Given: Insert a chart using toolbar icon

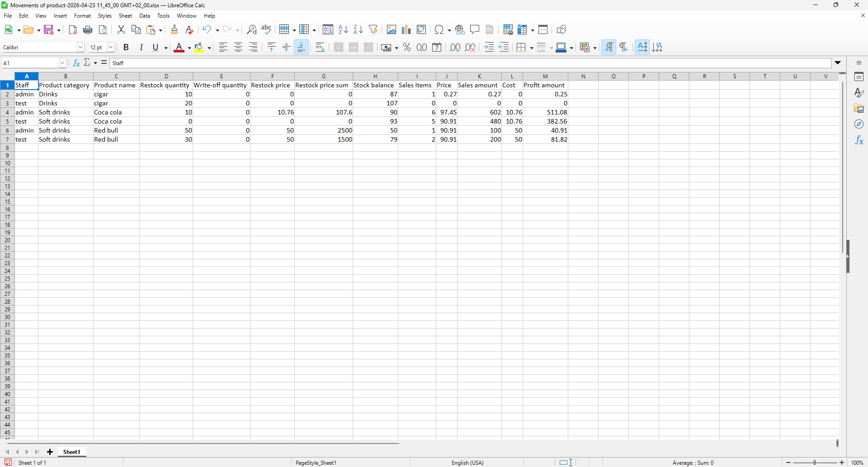Looking at the screenshot, I should [406, 30].
